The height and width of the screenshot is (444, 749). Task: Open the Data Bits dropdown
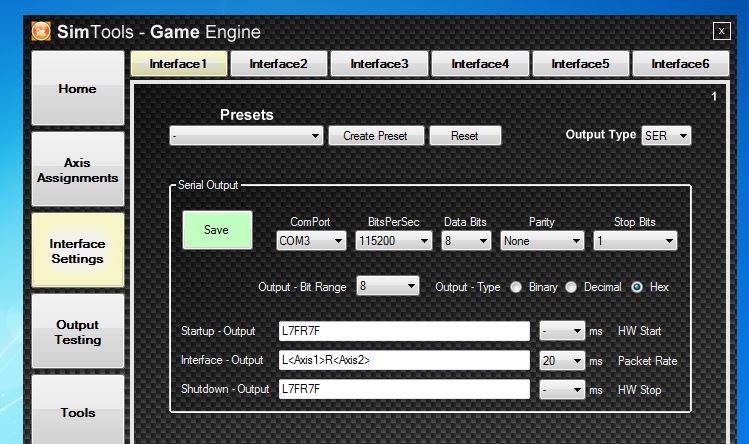coord(466,241)
